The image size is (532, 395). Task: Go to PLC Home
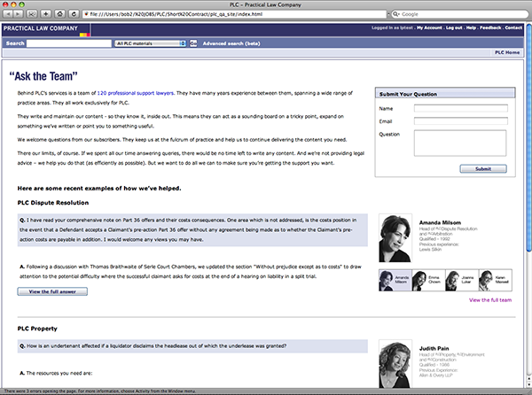click(507, 52)
